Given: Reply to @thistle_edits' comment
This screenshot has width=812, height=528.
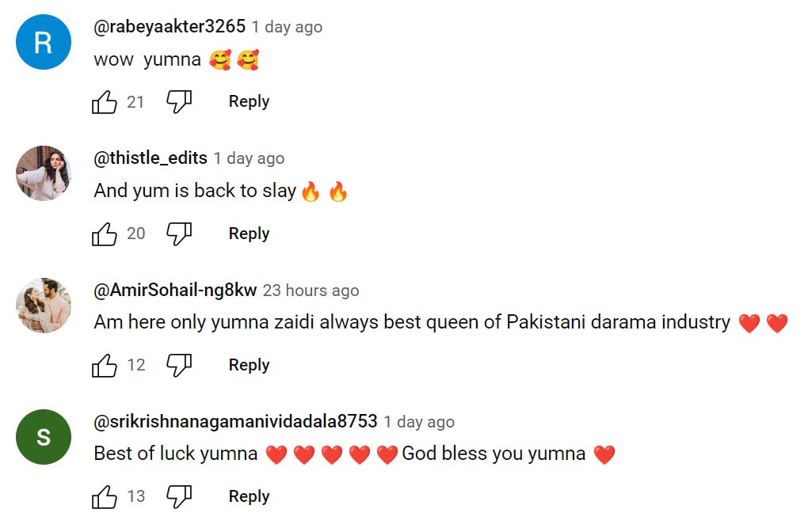Looking at the screenshot, I should (x=249, y=234).
